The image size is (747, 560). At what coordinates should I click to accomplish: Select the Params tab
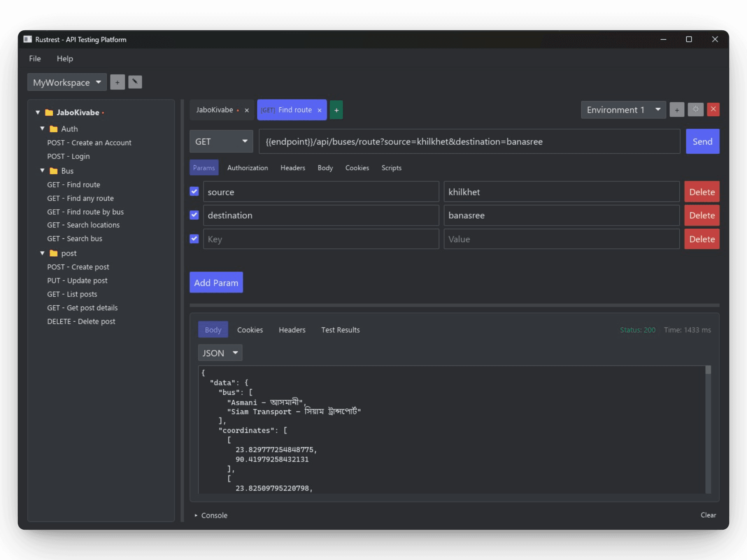click(x=204, y=168)
